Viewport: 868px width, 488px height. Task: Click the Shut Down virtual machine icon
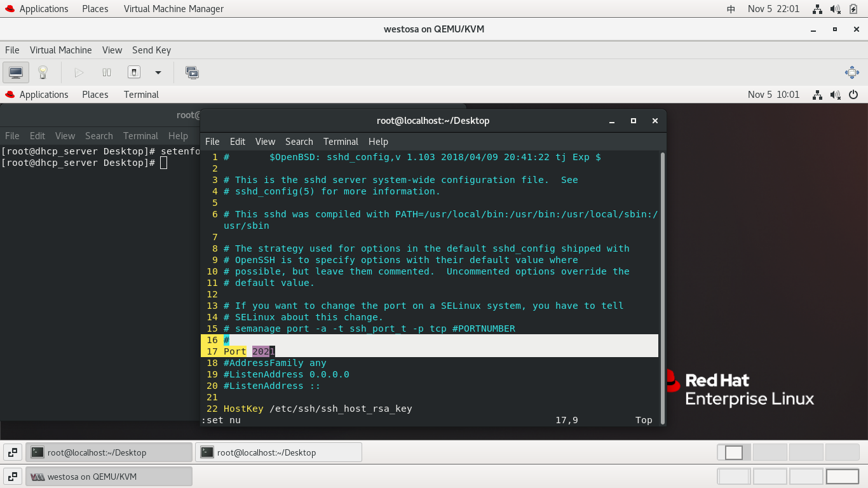pos(134,72)
